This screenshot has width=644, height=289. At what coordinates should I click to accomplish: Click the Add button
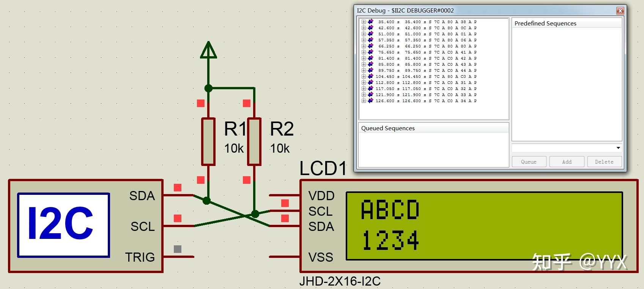tap(567, 162)
